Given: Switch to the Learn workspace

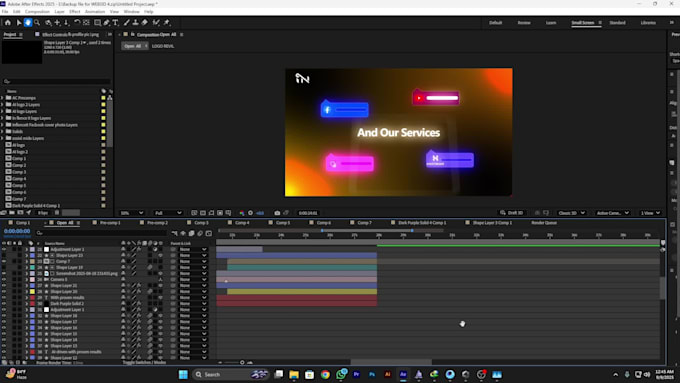Looking at the screenshot, I should (551, 23).
